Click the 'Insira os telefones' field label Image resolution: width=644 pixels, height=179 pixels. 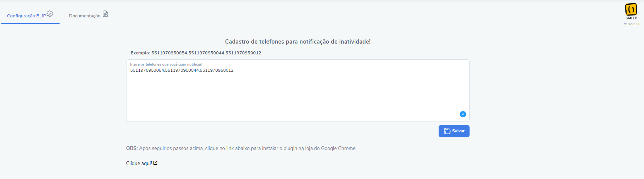pos(166,64)
